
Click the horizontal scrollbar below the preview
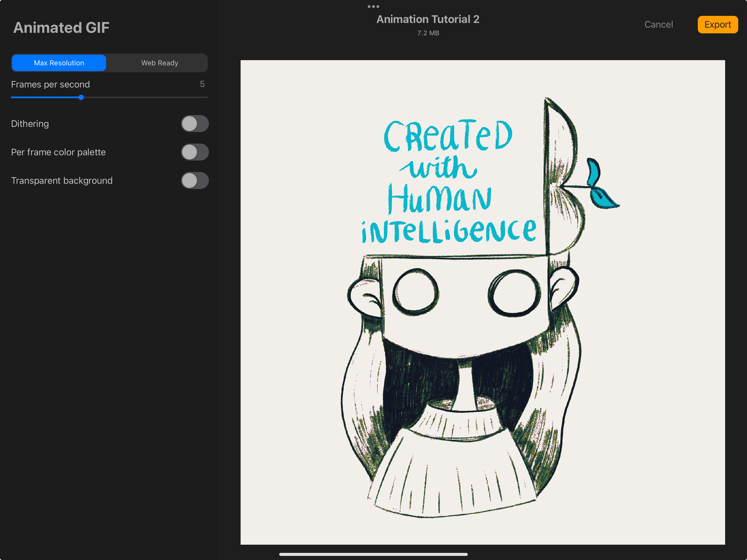373,554
